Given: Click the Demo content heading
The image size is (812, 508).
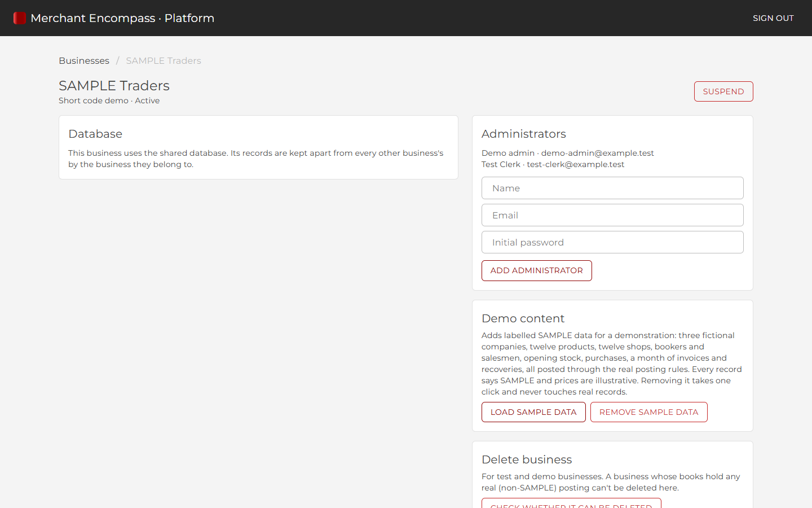Looking at the screenshot, I should click(523, 318).
